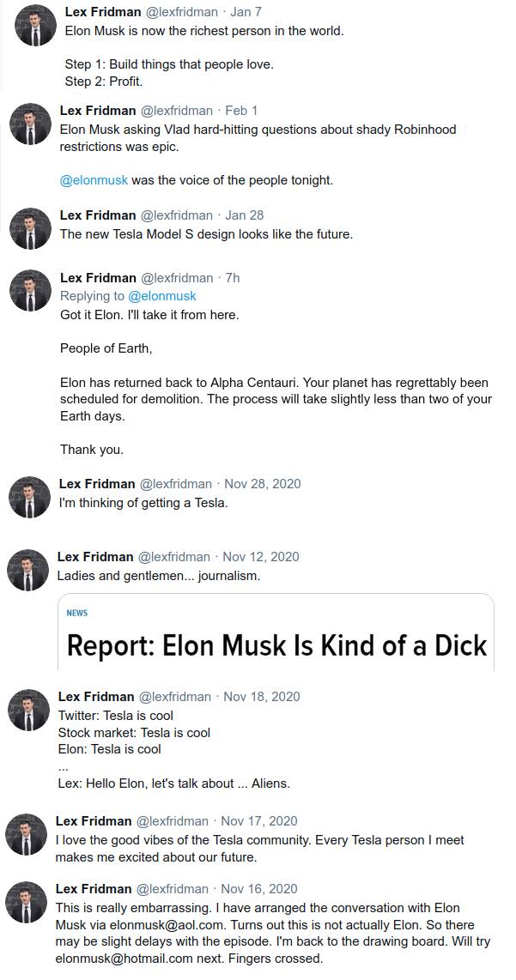This screenshot has height=980, width=516.
Task: Click the avatar next to the 7h reply
Action: (x=30, y=291)
